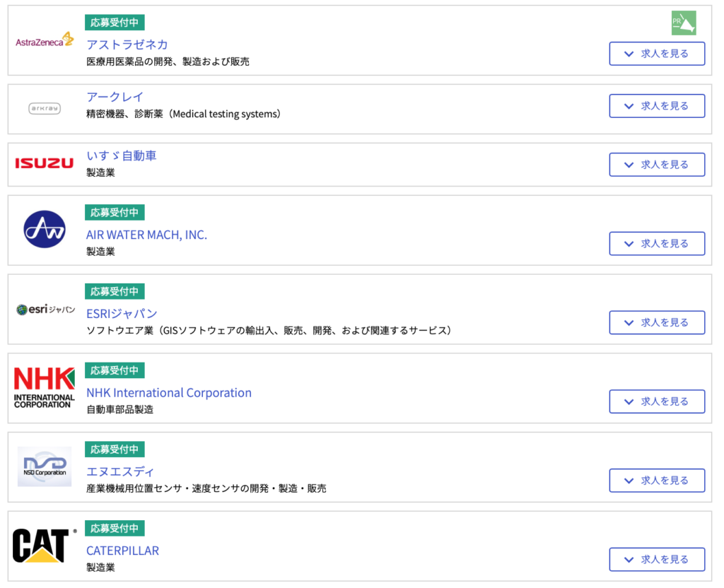
Task: Click the text 自動車部品製造
Action: 120,409
